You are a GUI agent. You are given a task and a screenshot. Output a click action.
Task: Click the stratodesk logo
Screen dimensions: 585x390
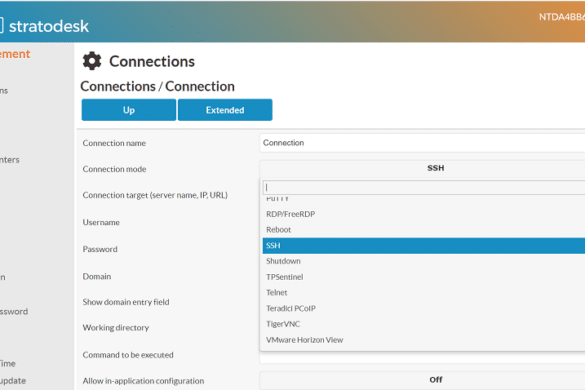pyautogui.click(x=44, y=26)
